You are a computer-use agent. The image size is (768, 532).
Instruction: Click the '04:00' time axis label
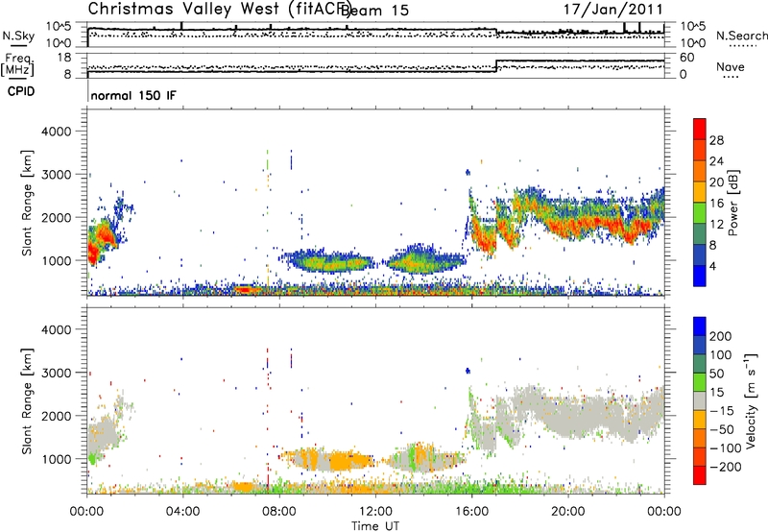(182, 512)
